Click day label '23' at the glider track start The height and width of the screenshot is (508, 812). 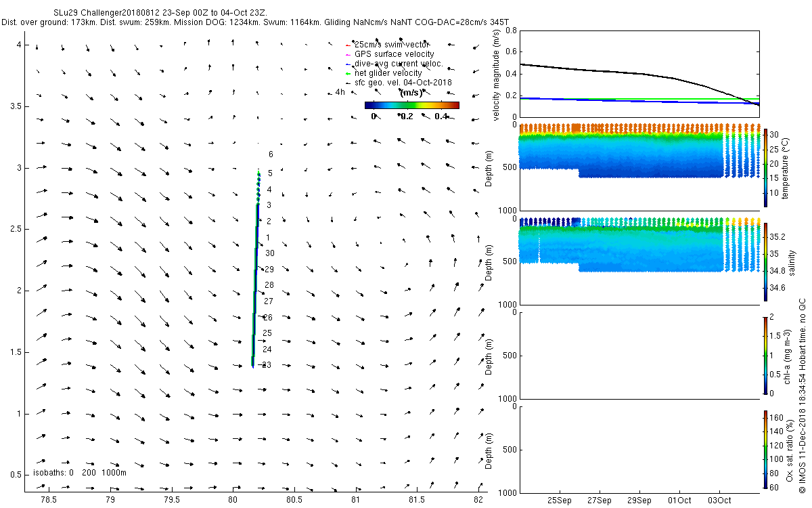pyautogui.click(x=267, y=365)
